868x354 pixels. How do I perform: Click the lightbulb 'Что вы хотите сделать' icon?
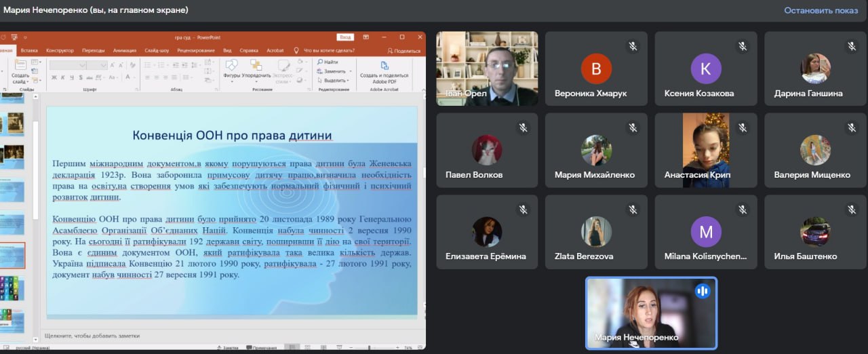(x=296, y=51)
